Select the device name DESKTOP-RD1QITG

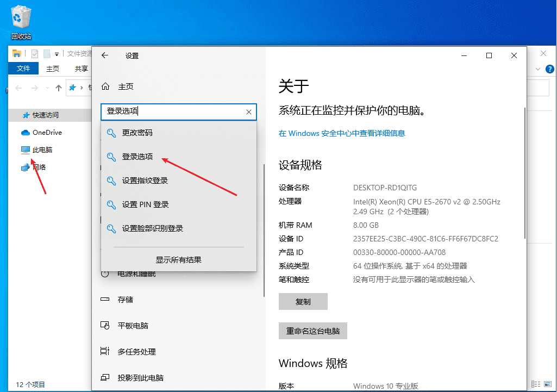pyautogui.click(x=385, y=188)
